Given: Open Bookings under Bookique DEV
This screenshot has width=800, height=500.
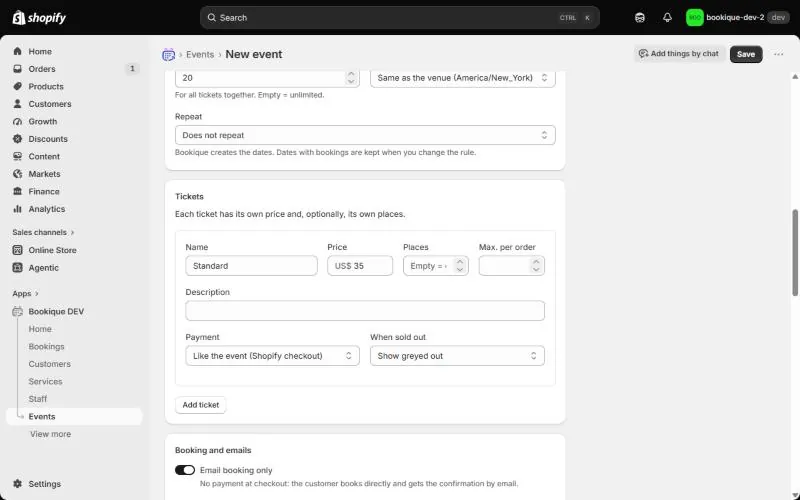Looking at the screenshot, I should click(x=46, y=346).
